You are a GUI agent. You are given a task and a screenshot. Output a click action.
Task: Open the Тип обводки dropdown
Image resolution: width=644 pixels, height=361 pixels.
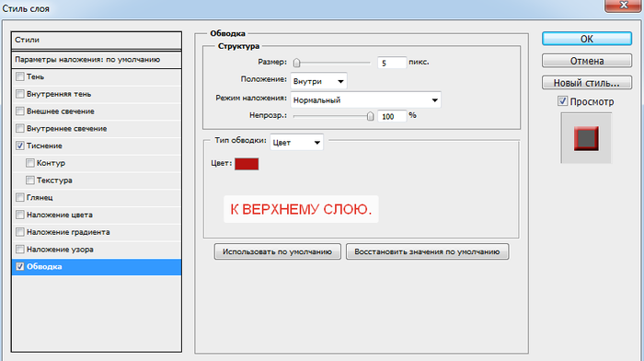tap(296, 142)
